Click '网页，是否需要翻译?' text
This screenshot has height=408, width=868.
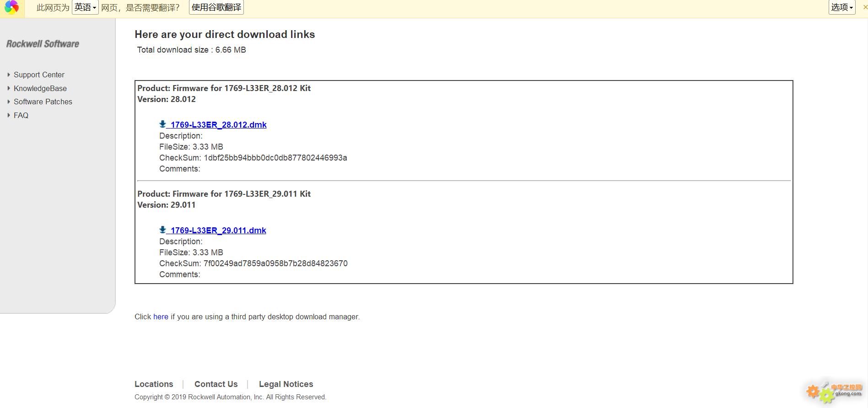click(x=140, y=7)
